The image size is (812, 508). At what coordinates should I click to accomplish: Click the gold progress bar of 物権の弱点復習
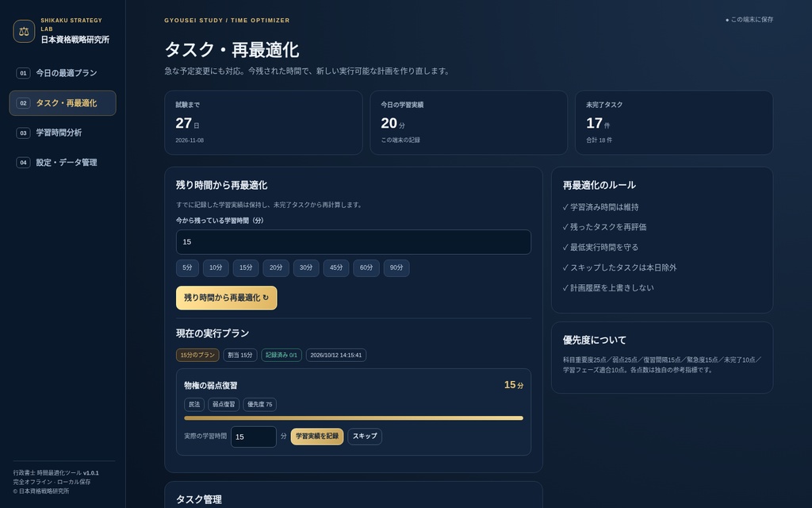coord(353,418)
